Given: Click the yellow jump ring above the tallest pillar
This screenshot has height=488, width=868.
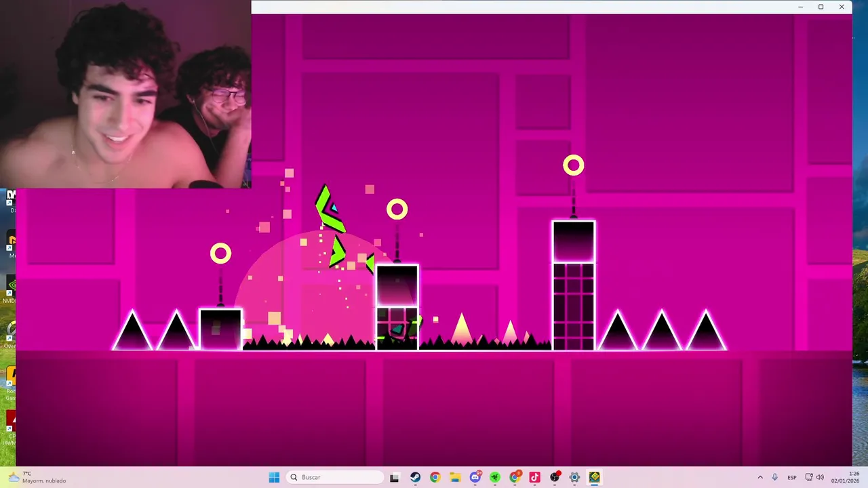Looking at the screenshot, I should [573, 165].
